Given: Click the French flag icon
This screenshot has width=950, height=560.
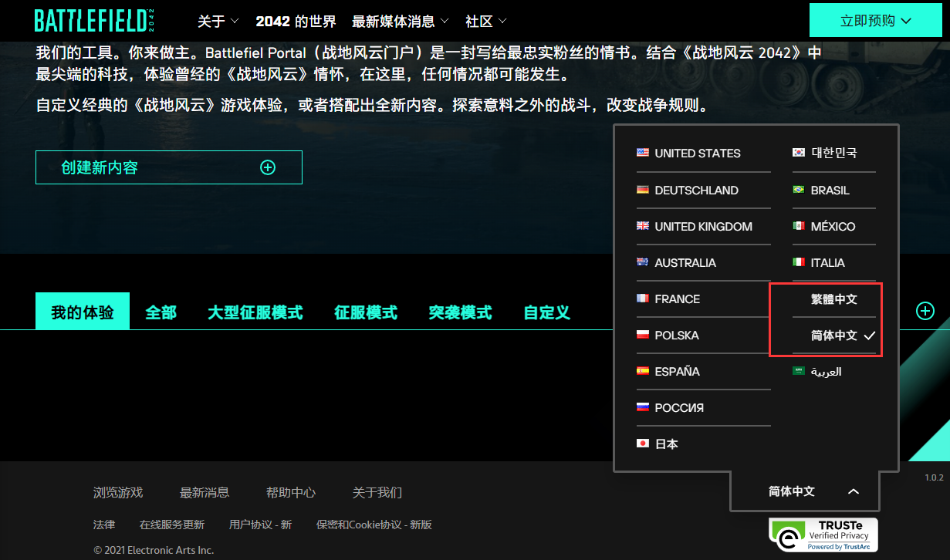Looking at the screenshot, I should [x=643, y=299].
